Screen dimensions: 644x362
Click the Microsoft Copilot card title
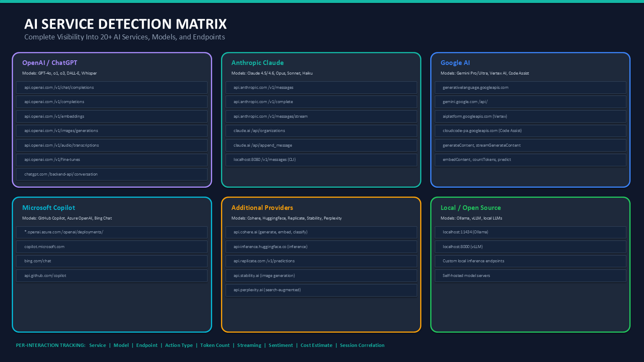49,207
